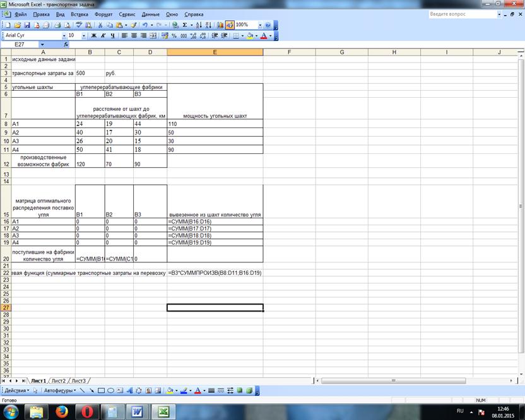Insert WordArt from the drawing toolbar
Viewport: 525px width, 420px height.
(129, 391)
